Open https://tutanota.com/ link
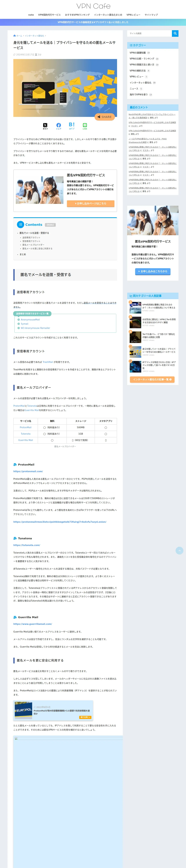The height and width of the screenshot is (868, 186). pos(27,545)
